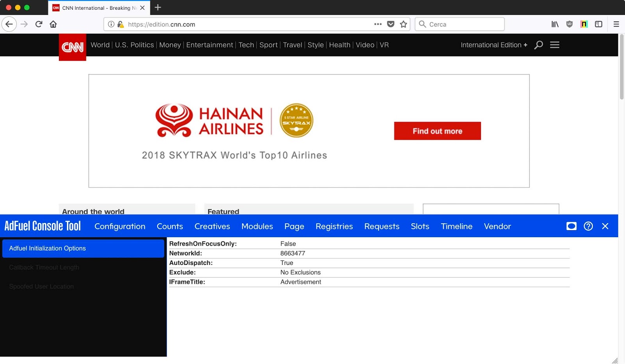The height and width of the screenshot is (364, 625).
Task: Show site information icon in address bar
Action: click(x=111, y=24)
